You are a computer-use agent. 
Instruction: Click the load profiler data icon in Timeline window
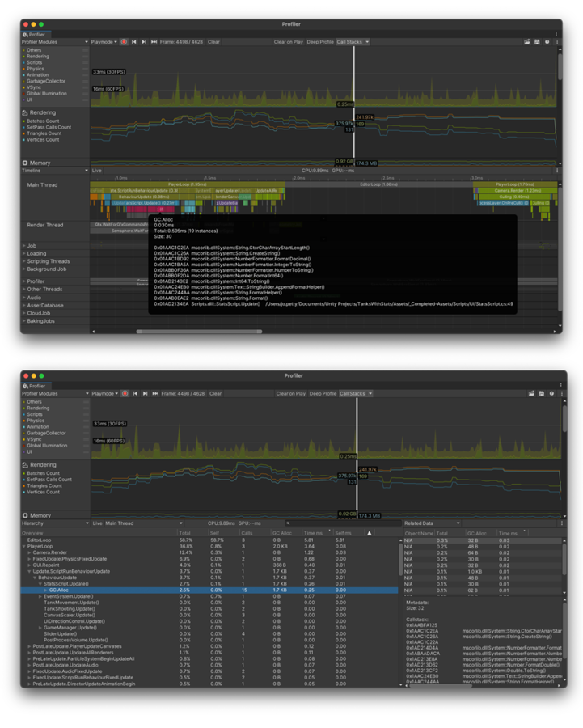pos(526,42)
